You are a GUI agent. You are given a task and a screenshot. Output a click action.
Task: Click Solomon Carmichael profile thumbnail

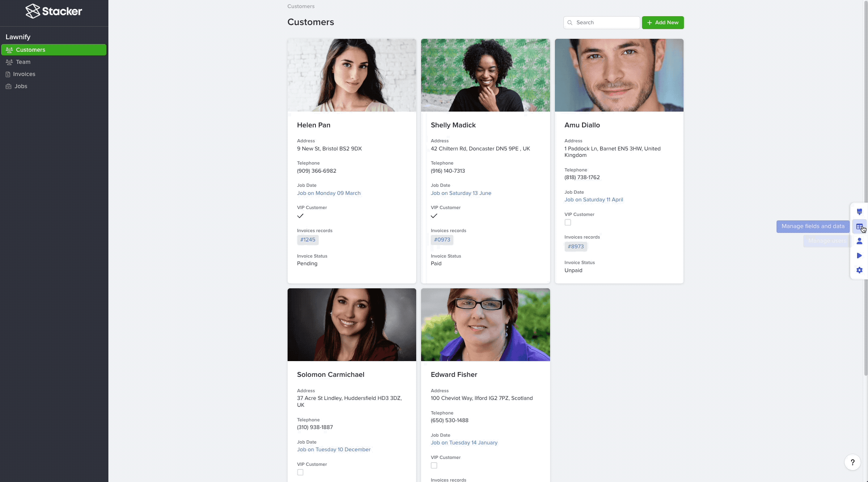(x=351, y=324)
